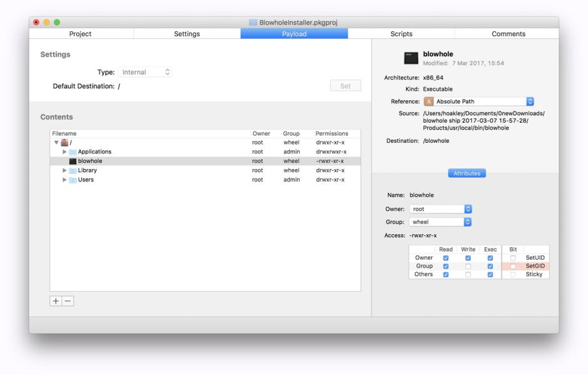
Task: Click the Library folder icon
Action: [x=73, y=170]
